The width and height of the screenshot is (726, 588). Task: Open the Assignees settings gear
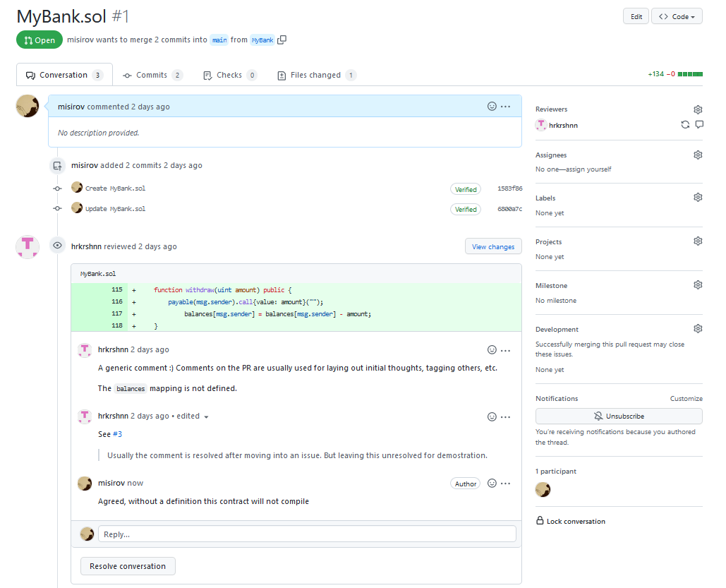tap(698, 155)
